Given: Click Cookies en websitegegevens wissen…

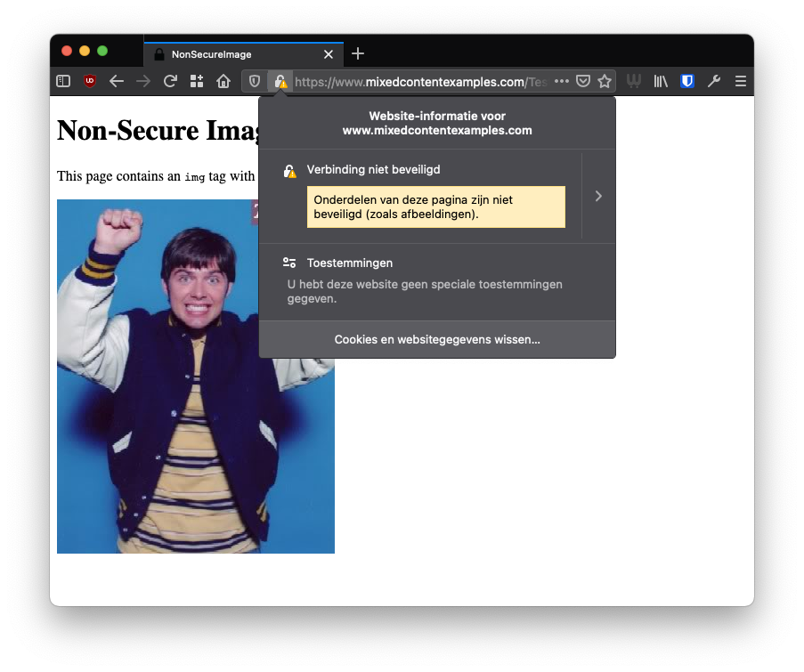Looking at the screenshot, I should pyautogui.click(x=437, y=339).
